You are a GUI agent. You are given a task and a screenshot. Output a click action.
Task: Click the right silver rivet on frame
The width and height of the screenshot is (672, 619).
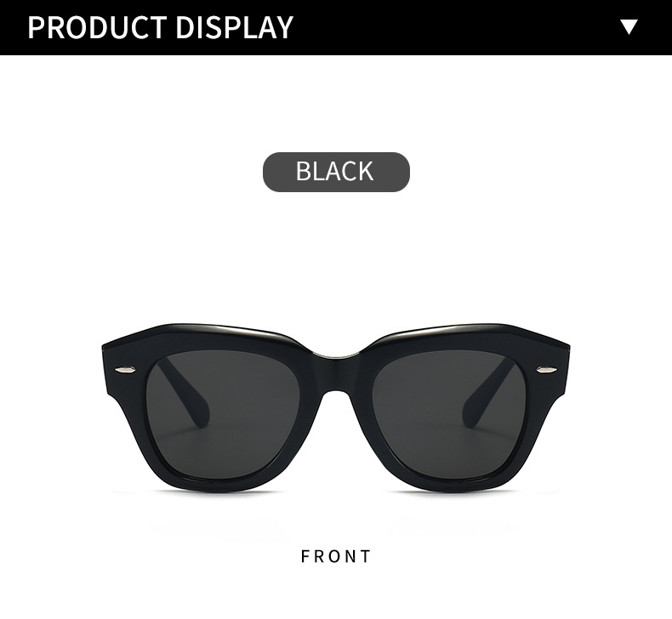pos(547,368)
